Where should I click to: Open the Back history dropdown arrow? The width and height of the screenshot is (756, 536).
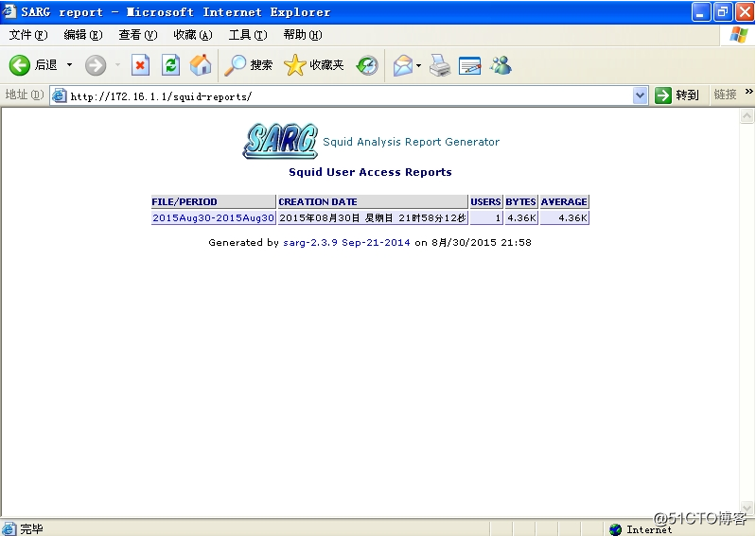[x=69, y=64]
